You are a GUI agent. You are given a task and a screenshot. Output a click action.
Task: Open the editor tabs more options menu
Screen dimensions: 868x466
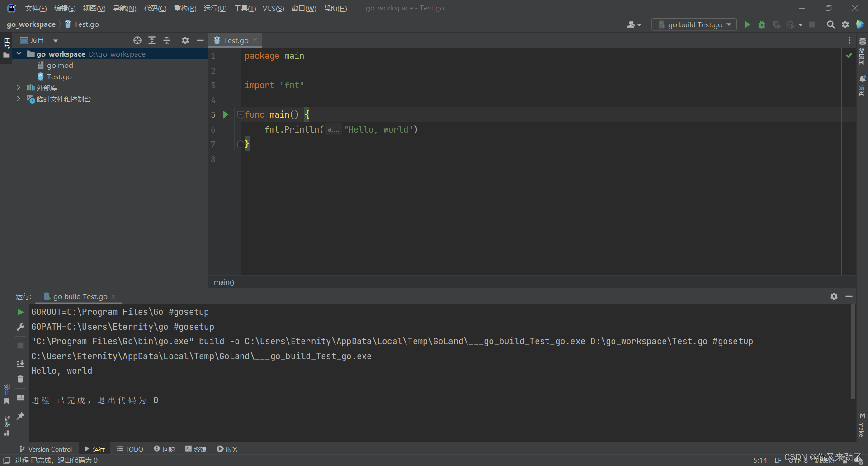849,40
